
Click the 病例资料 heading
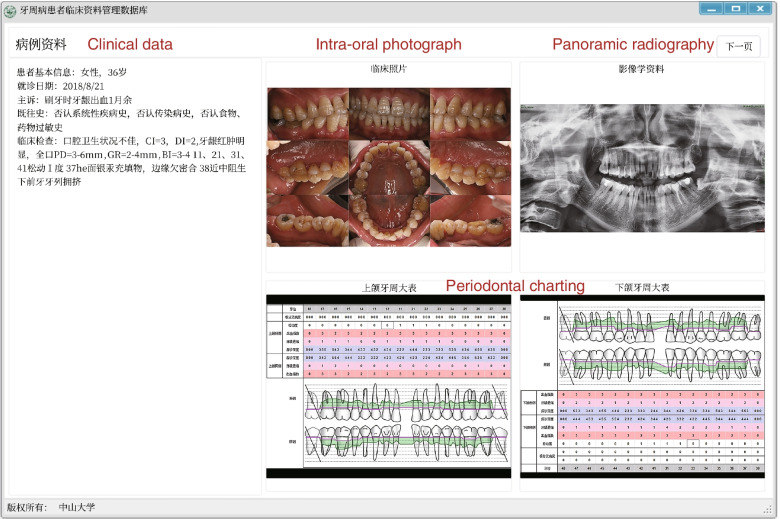tap(41, 45)
